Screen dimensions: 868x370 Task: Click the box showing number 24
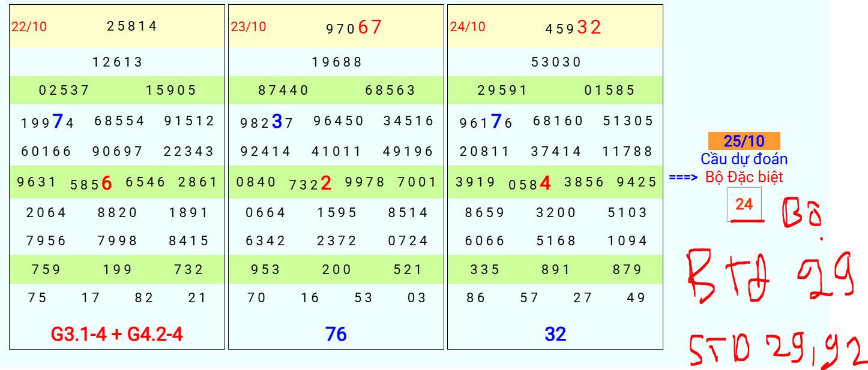744,204
